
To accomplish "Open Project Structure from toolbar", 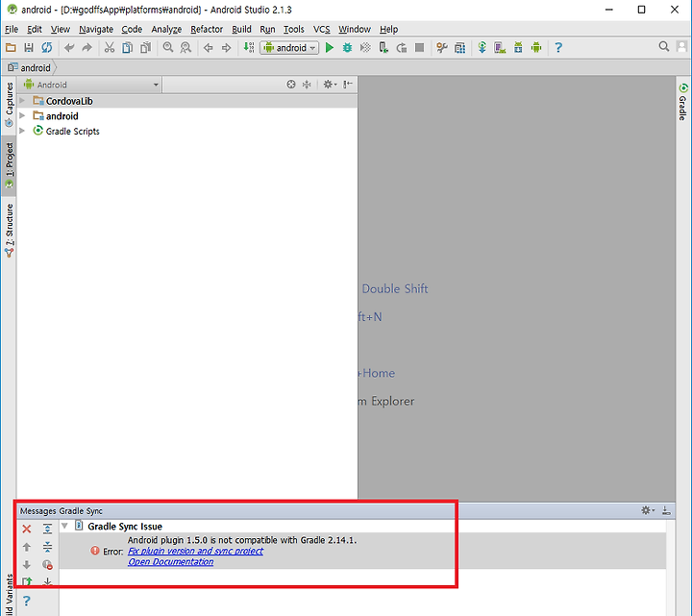I will pyautogui.click(x=459, y=48).
